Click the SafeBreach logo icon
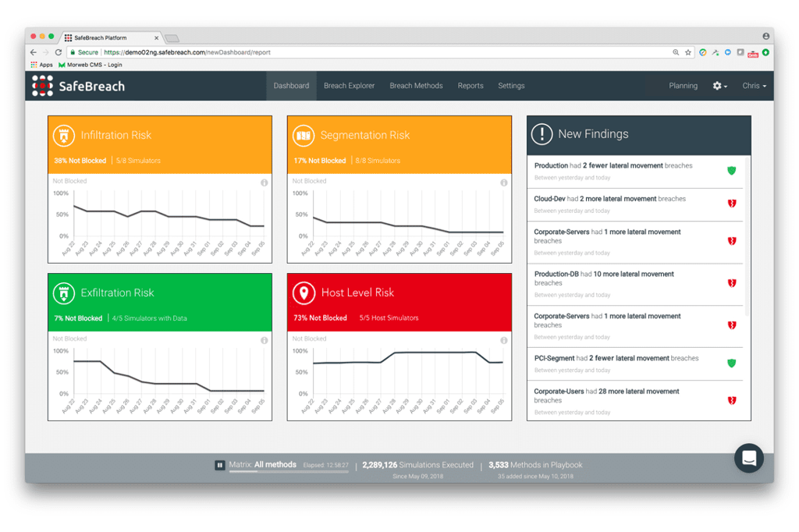The height and width of the screenshot is (532, 799). click(42, 86)
